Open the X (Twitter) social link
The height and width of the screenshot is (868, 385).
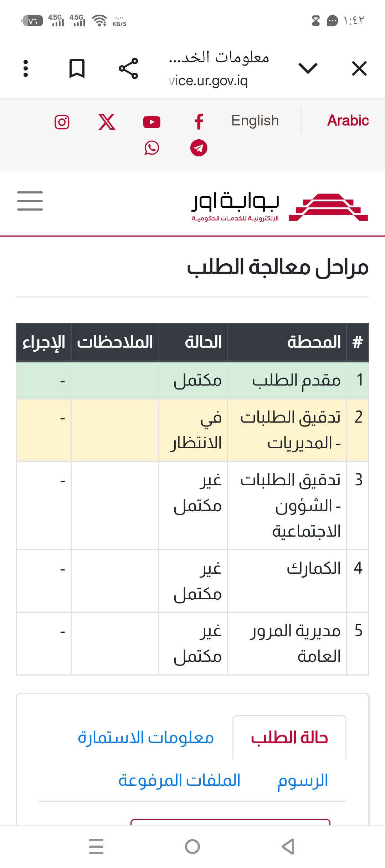pos(107,122)
